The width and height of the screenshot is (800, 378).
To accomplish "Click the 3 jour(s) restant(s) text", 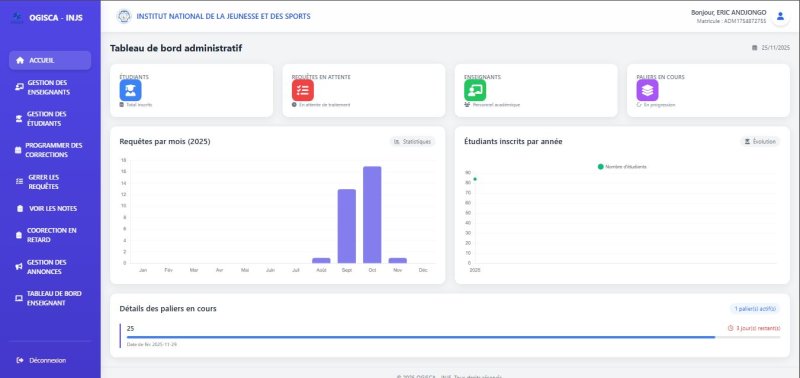I will [758, 328].
